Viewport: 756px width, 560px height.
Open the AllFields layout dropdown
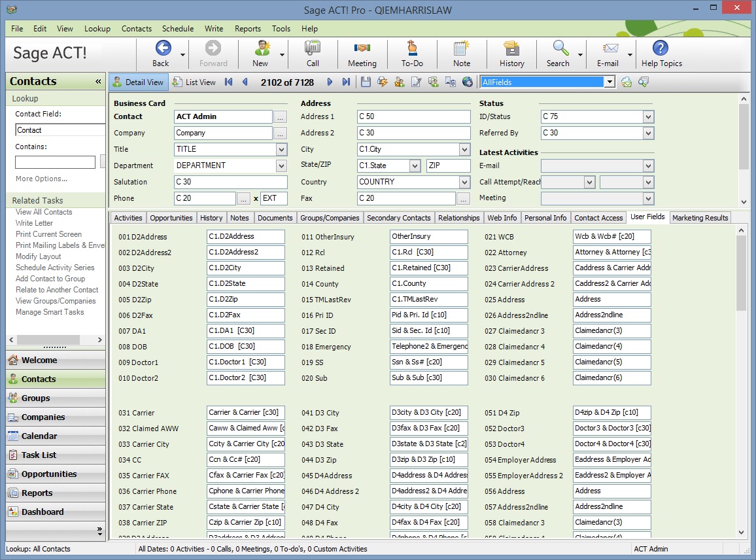pos(610,82)
